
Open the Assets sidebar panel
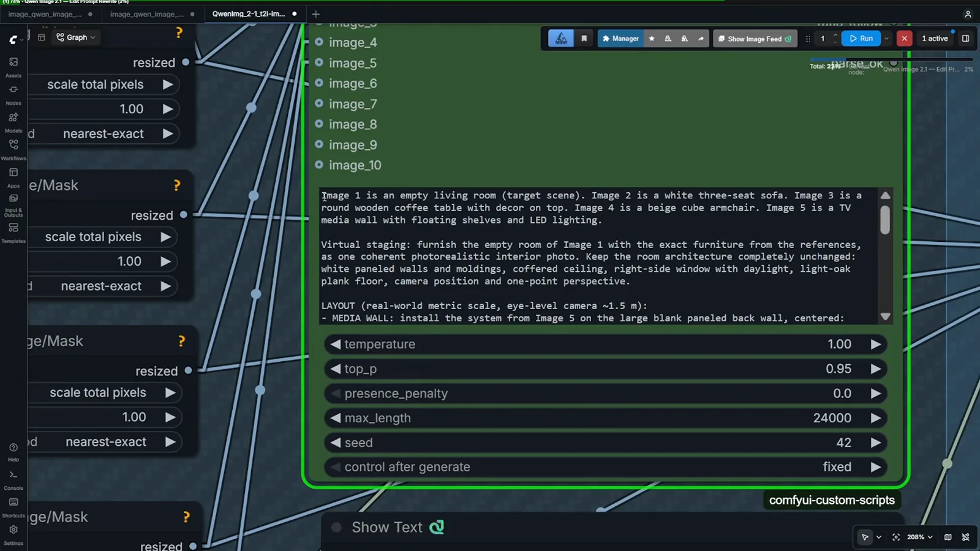(x=13, y=66)
